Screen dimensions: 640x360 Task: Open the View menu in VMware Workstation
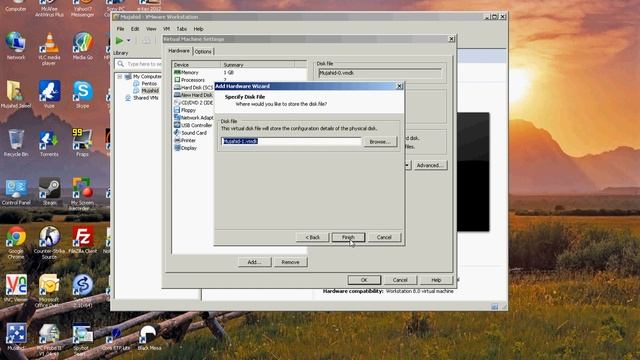point(151,29)
